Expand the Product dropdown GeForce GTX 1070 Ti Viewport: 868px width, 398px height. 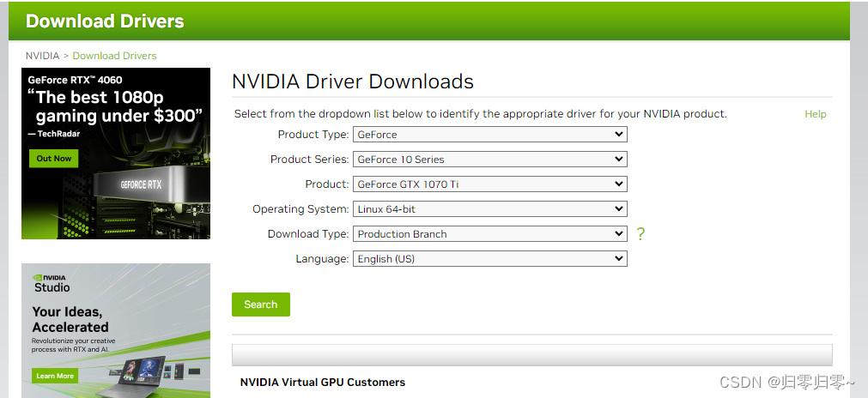pyautogui.click(x=490, y=184)
